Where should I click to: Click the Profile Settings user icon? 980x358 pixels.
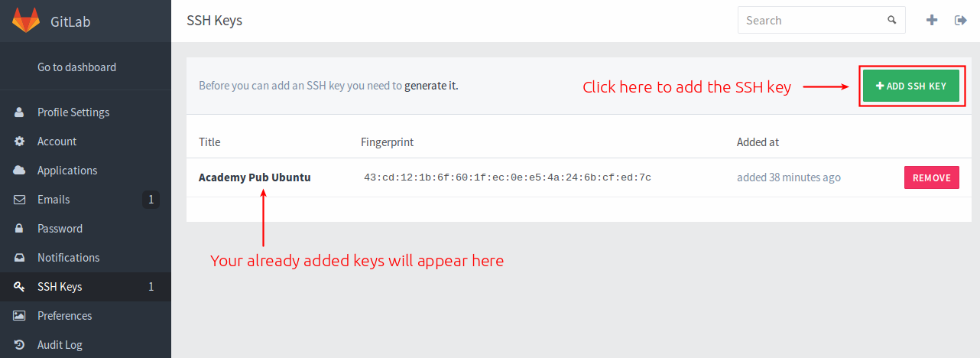pos(20,112)
